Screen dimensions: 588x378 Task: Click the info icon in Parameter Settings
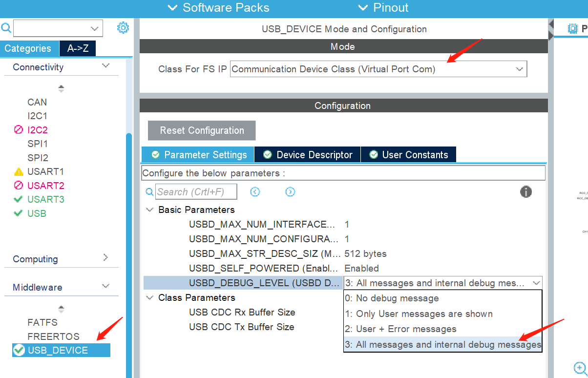[x=526, y=192]
